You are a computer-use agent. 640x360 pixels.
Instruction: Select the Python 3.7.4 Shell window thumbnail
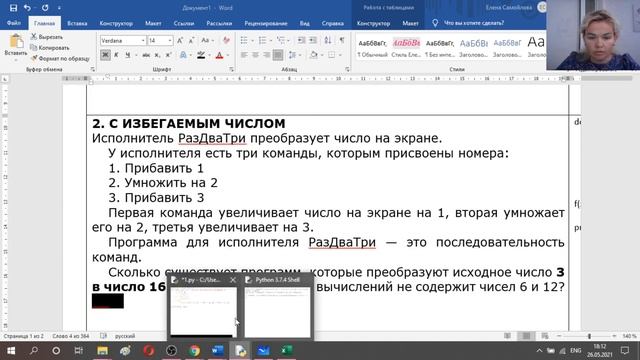coord(278,311)
